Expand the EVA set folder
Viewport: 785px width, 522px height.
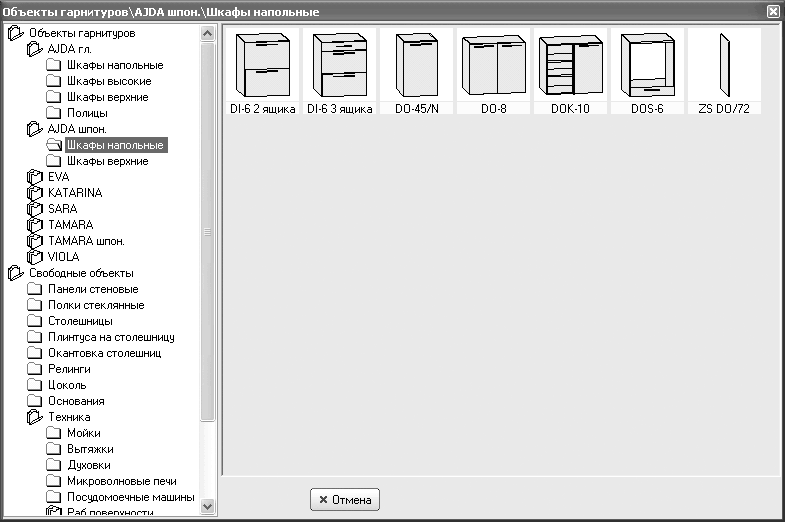(34, 177)
